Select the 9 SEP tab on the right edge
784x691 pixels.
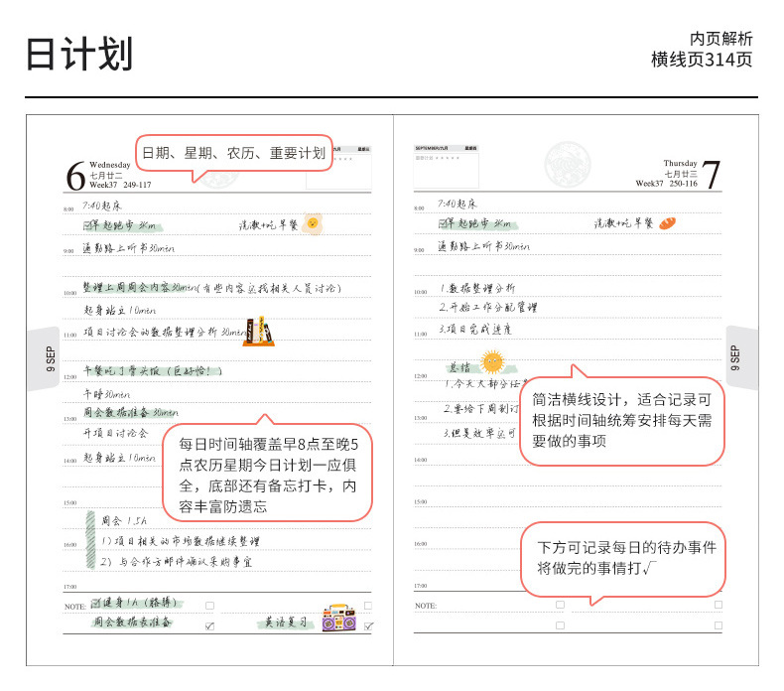point(742,357)
